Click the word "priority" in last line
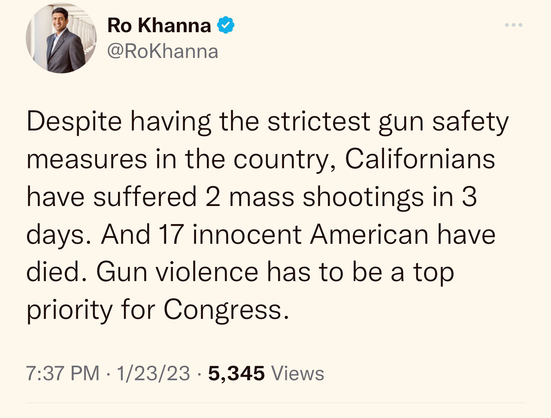The height and width of the screenshot is (418, 551). [70, 311]
